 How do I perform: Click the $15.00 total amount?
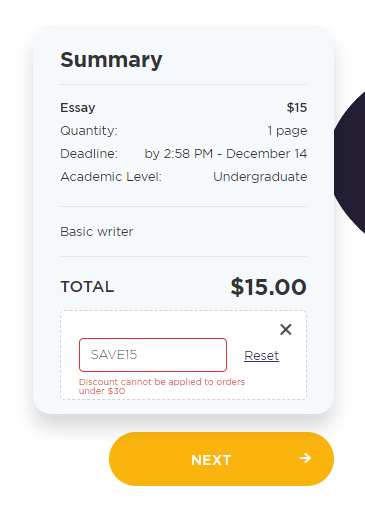[268, 287]
